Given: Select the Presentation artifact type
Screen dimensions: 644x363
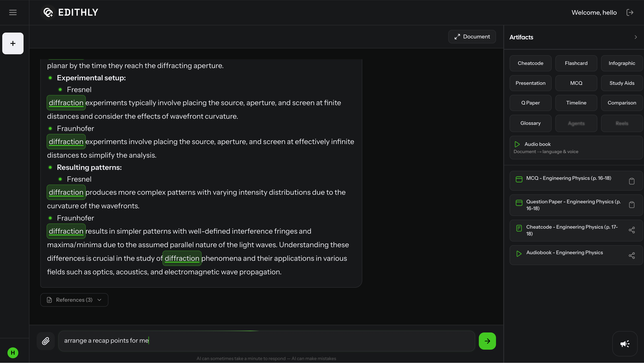Looking at the screenshot, I should click(530, 83).
